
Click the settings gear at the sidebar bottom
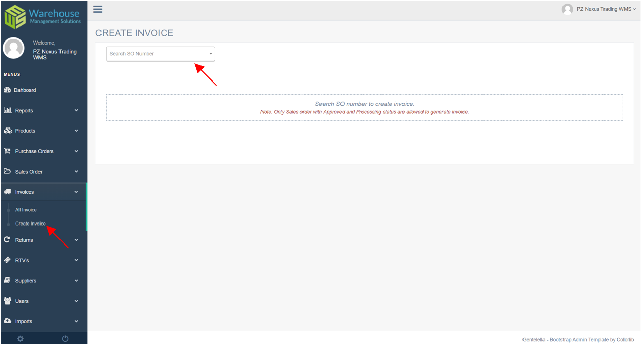[20, 338]
